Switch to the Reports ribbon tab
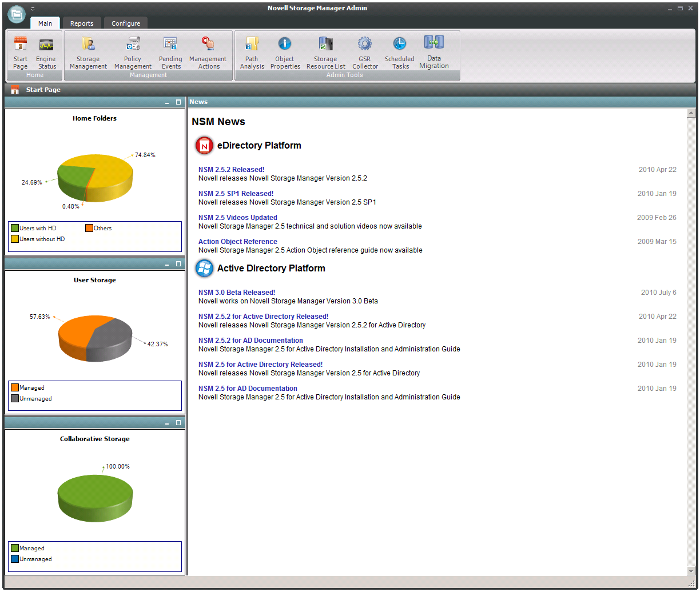 tap(82, 23)
